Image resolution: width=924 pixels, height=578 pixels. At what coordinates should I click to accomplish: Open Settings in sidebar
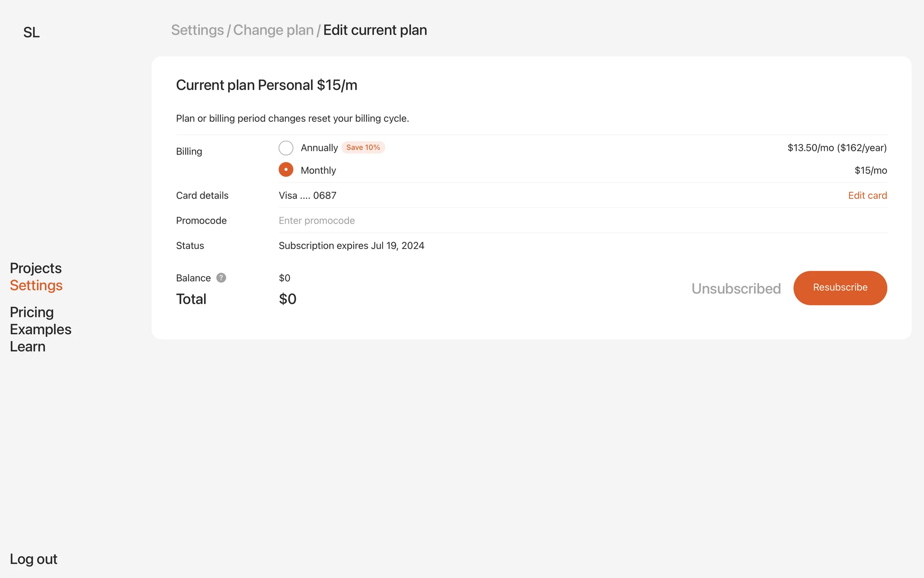pos(36,285)
